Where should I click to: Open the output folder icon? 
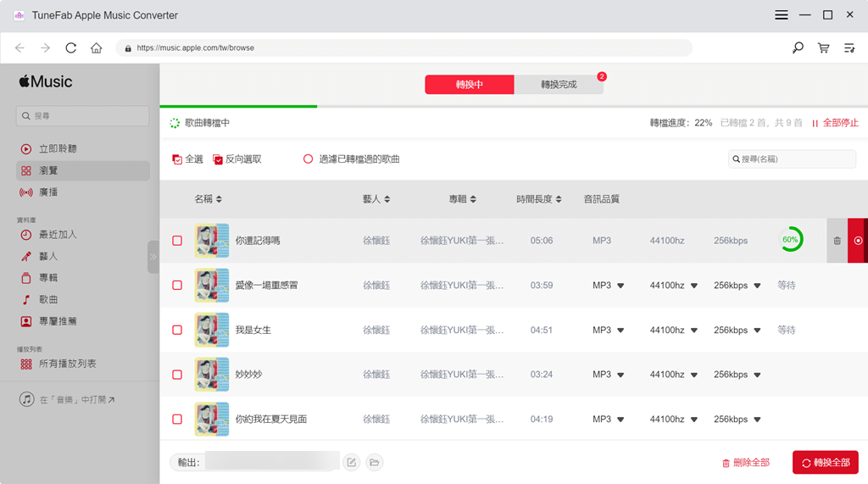tap(374, 463)
